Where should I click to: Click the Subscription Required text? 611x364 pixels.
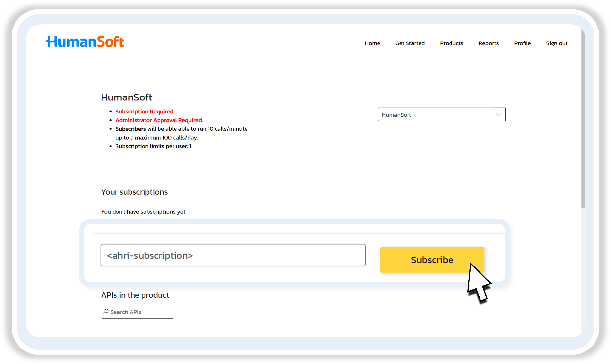[144, 112]
